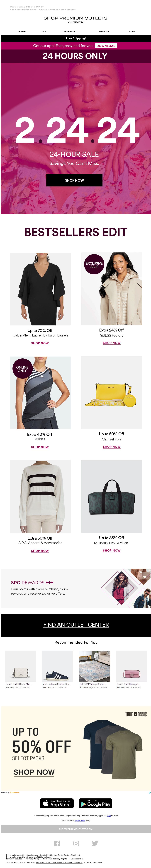Open the Facebook icon in footer

click(x=57, y=843)
